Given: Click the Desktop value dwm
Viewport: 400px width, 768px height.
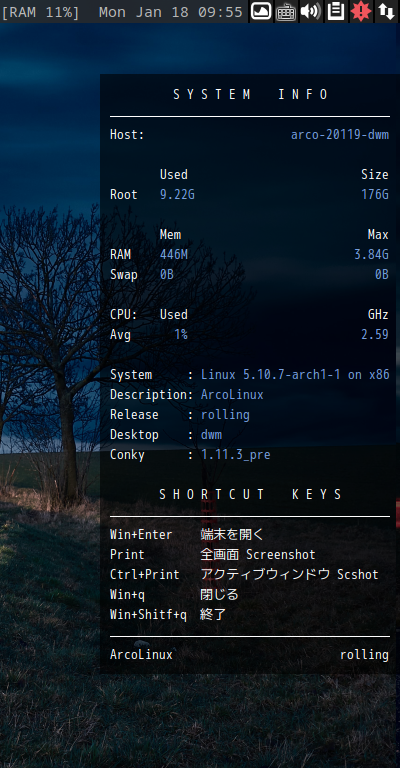Looking at the screenshot, I should tap(212, 435).
